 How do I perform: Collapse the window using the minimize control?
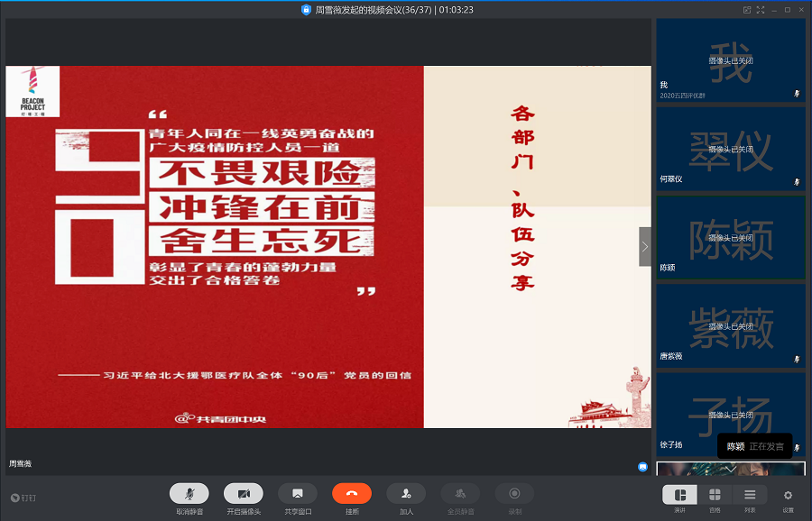[776, 10]
